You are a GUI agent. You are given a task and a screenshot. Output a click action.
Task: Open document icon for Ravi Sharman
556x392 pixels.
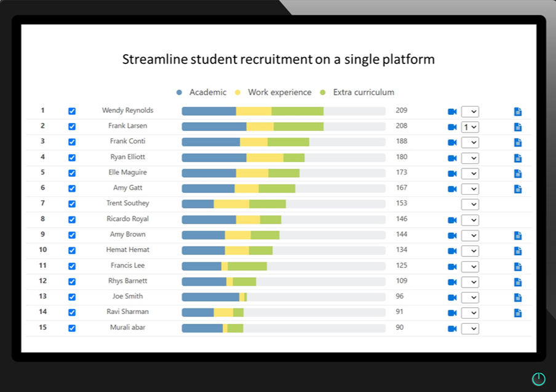coord(518,313)
